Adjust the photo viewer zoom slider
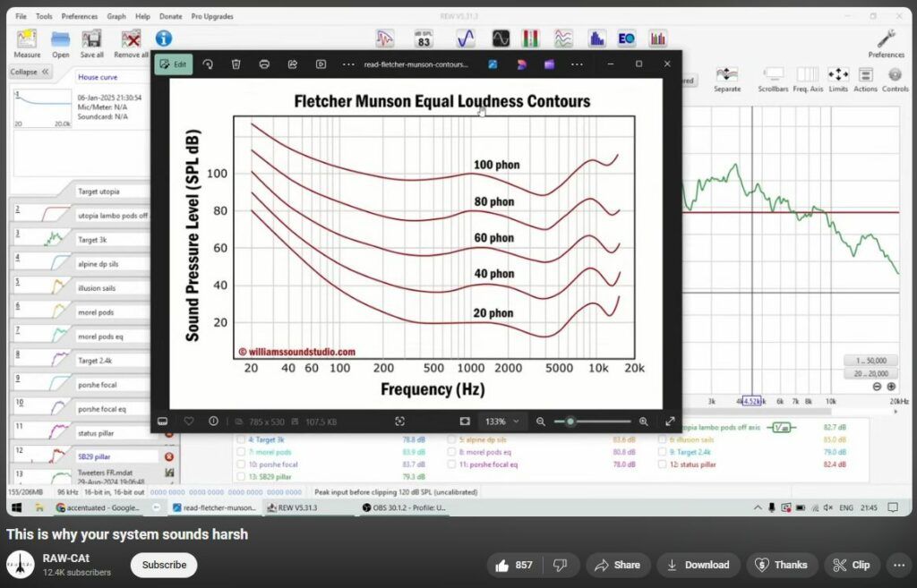This screenshot has width=917, height=588. 570,422
